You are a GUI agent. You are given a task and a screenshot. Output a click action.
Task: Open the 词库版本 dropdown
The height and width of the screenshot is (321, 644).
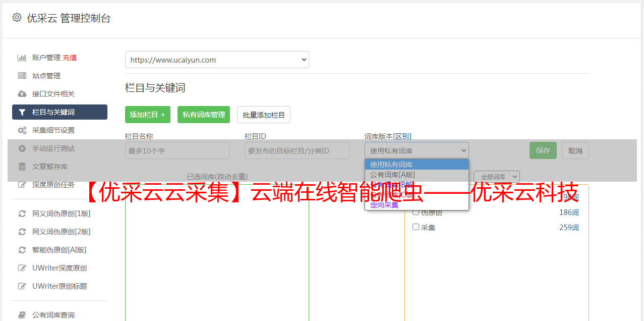417,150
